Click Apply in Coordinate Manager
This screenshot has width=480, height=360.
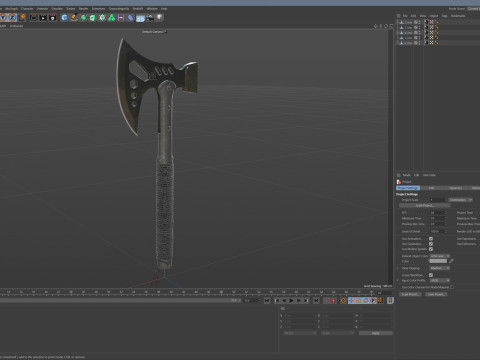(x=375, y=333)
